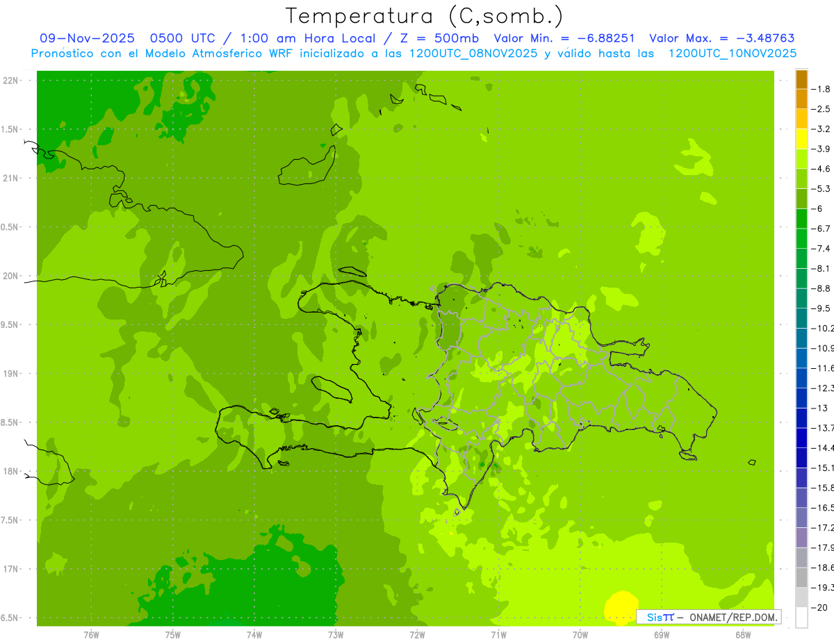Click the yellow warm spot near 17N south of 70W
Viewport: 834px width, 644px height.
point(621,607)
